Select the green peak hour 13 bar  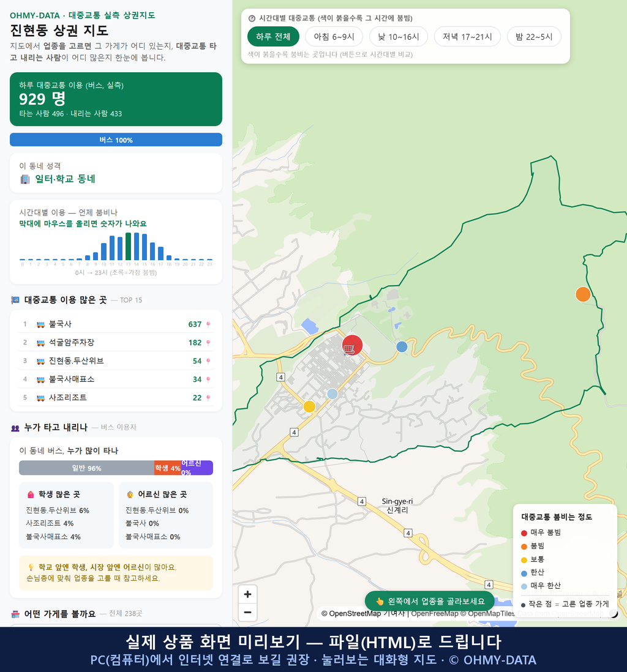pyautogui.click(x=128, y=247)
